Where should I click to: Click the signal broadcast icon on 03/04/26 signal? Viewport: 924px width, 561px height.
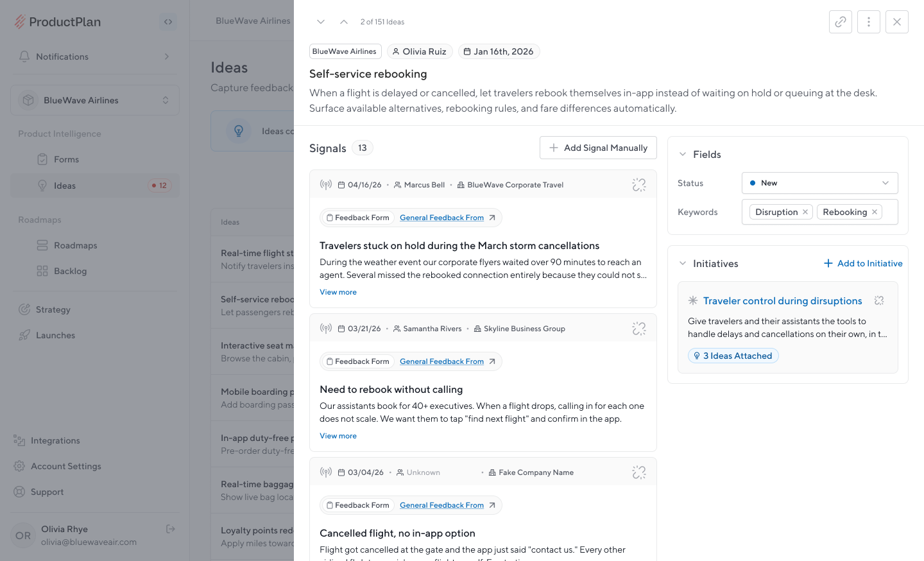[326, 472]
